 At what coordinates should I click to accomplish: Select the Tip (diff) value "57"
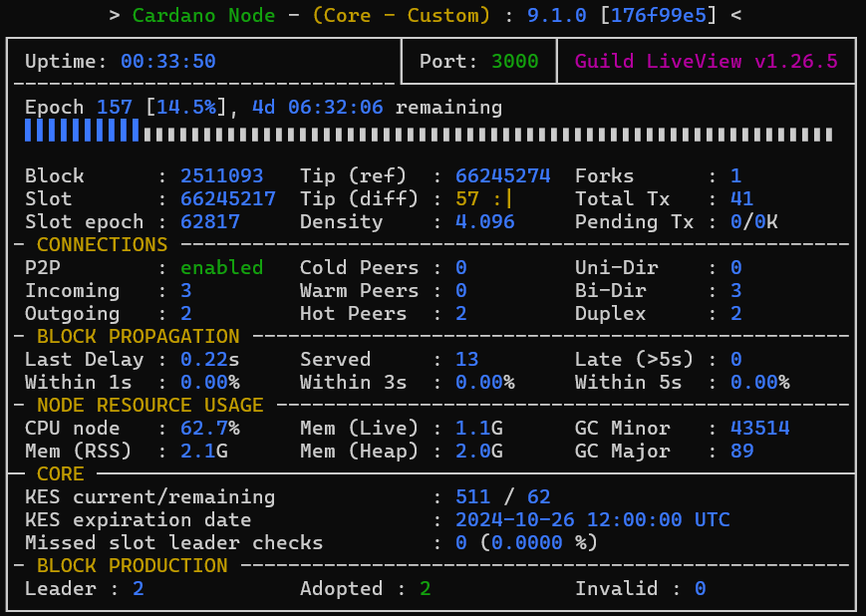pyautogui.click(x=467, y=199)
